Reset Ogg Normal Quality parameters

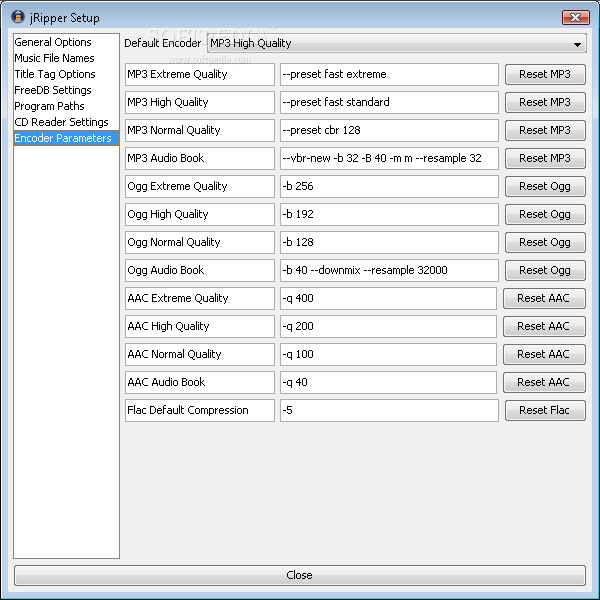tap(545, 242)
